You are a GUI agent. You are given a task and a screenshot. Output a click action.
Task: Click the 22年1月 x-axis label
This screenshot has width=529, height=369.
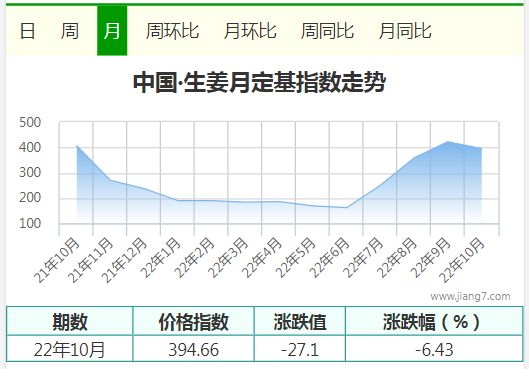pyautogui.click(x=160, y=258)
